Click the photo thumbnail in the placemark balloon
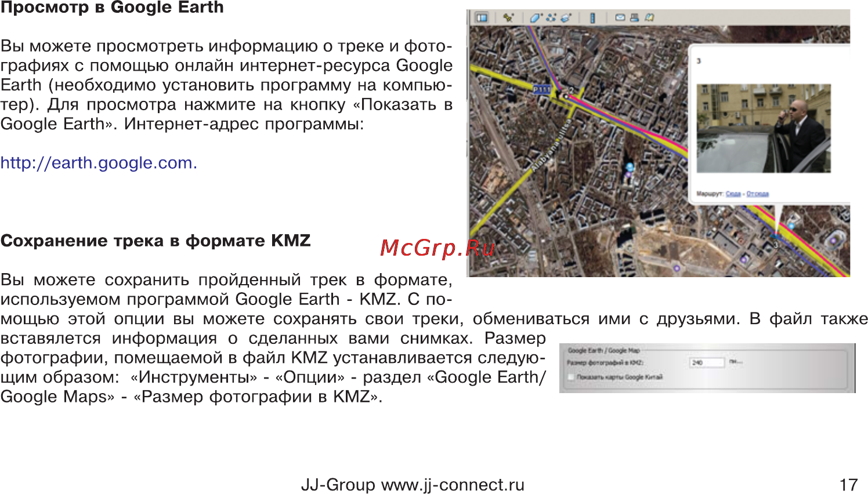This screenshot has height=494, width=868. click(x=764, y=128)
